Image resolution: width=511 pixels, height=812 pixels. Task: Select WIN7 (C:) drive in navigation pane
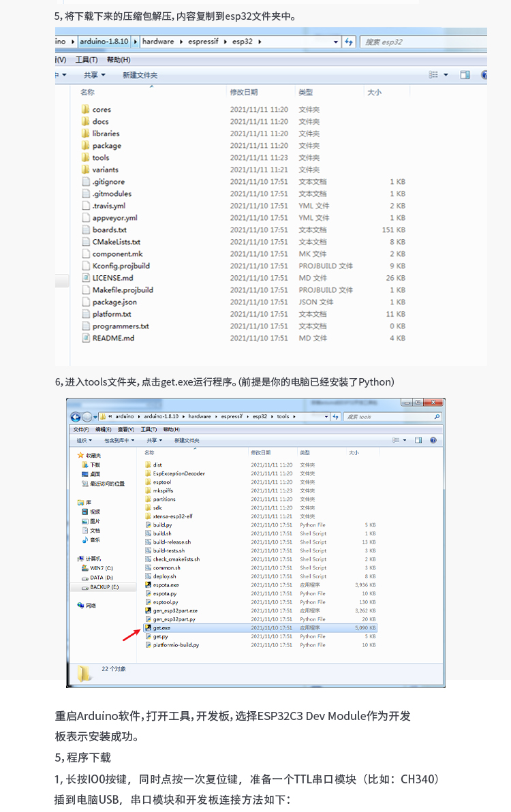(x=101, y=567)
